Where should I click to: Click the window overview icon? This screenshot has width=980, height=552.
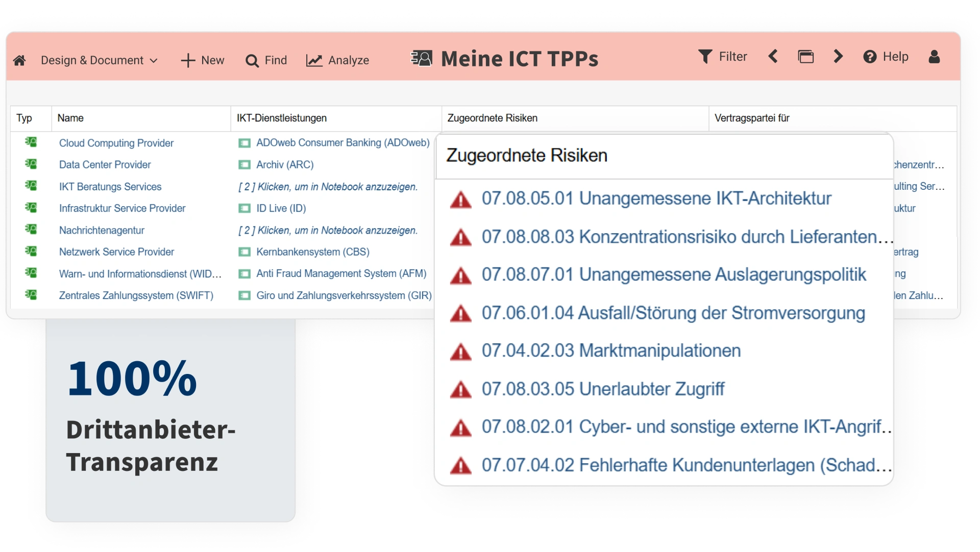805,57
